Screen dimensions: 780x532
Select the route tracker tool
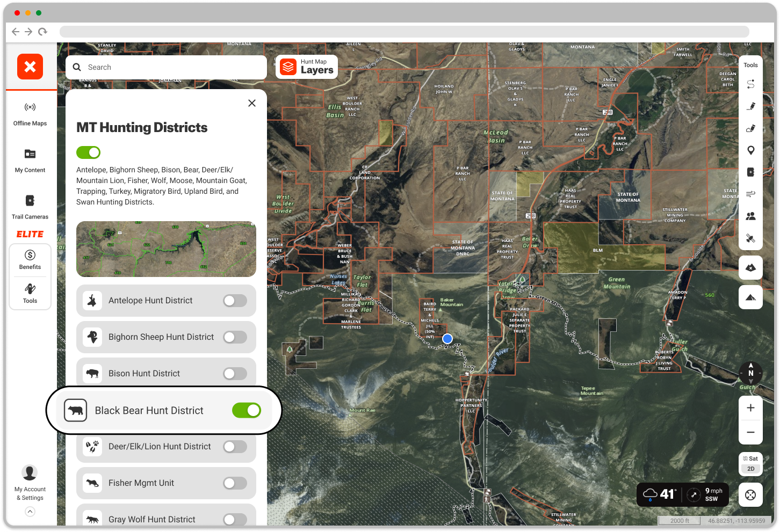[750, 84]
